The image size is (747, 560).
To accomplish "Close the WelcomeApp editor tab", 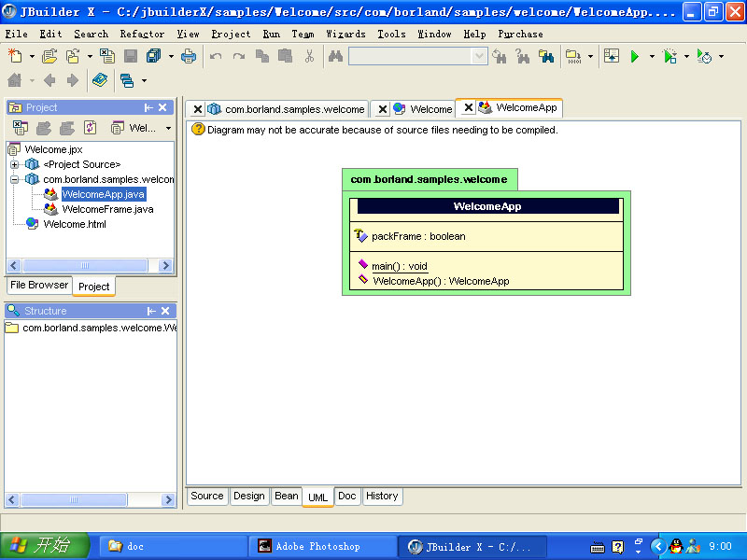I will click(x=469, y=108).
